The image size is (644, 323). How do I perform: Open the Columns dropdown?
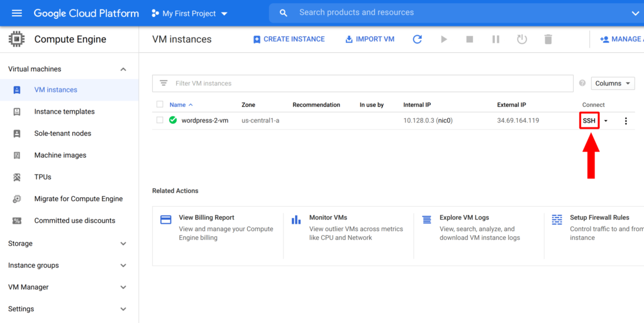pos(613,84)
